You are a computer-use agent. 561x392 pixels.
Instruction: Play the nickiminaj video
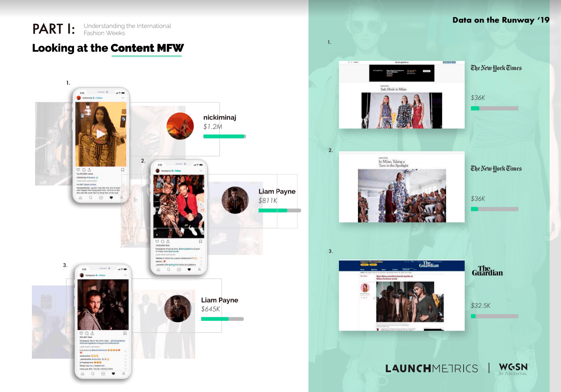click(101, 134)
